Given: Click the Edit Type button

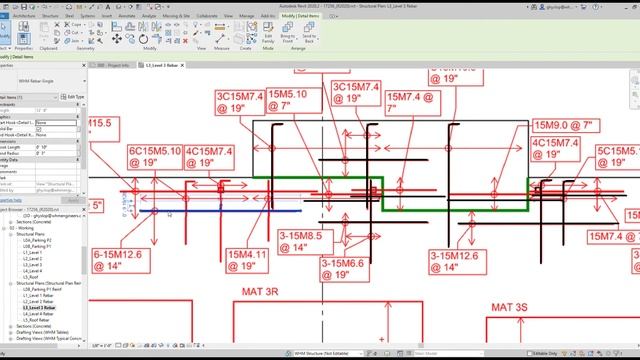Looking at the screenshot, I should click(72, 97).
